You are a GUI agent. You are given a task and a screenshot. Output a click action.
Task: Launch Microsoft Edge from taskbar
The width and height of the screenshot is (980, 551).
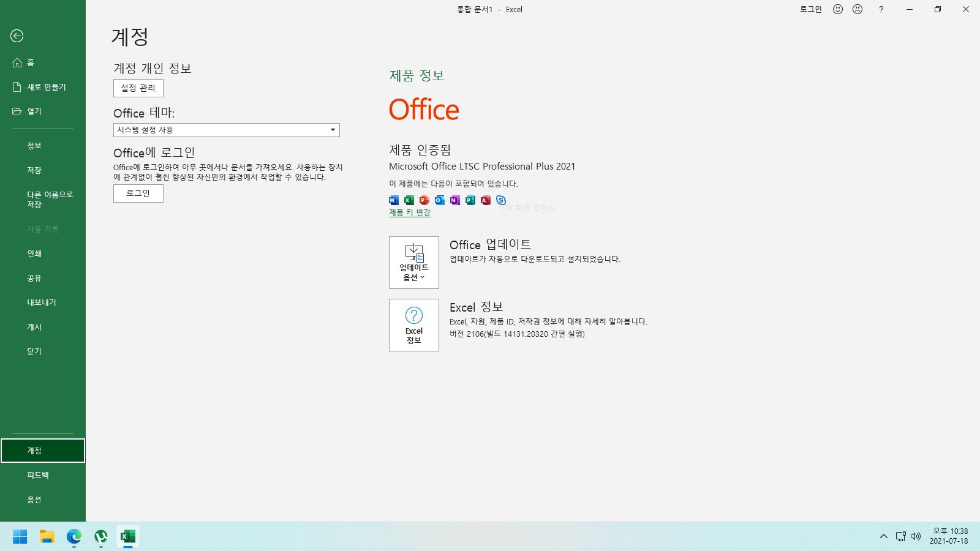click(x=74, y=537)
